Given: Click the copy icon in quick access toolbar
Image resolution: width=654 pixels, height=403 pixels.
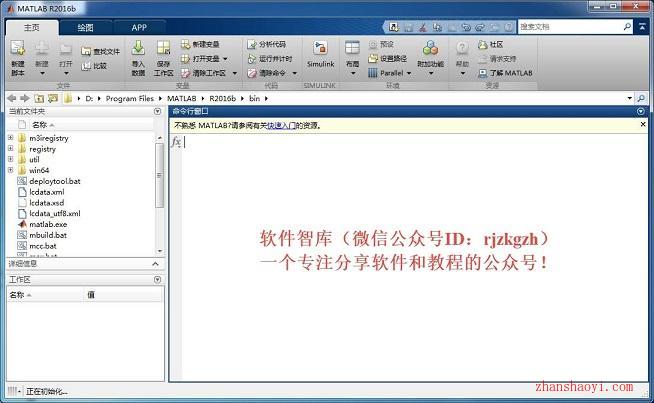Looking at the screenshot, I should pyautogui.click(x=437, y=28).
